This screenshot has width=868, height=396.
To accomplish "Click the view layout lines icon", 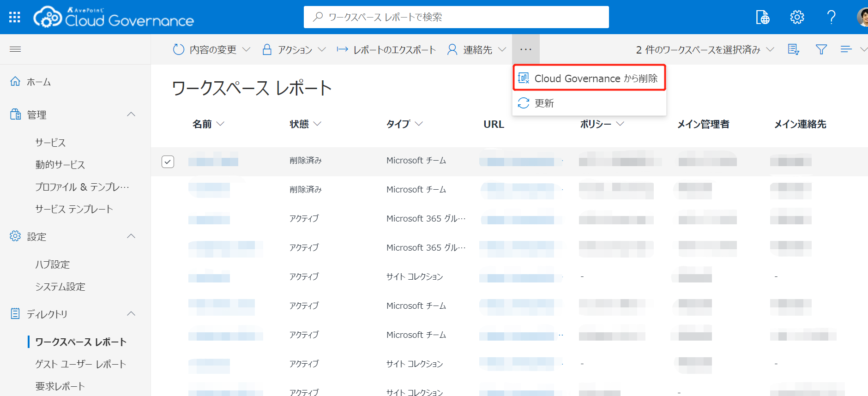I will [846, 49].
